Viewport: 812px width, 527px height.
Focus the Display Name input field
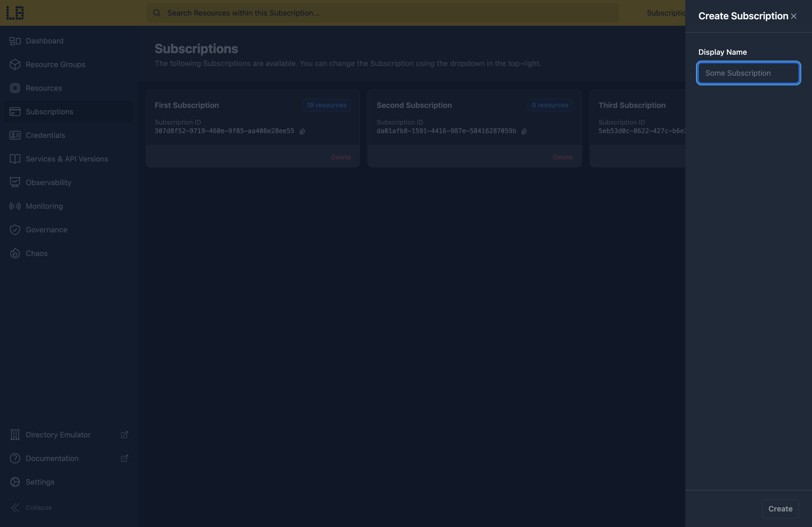[749, 73]
